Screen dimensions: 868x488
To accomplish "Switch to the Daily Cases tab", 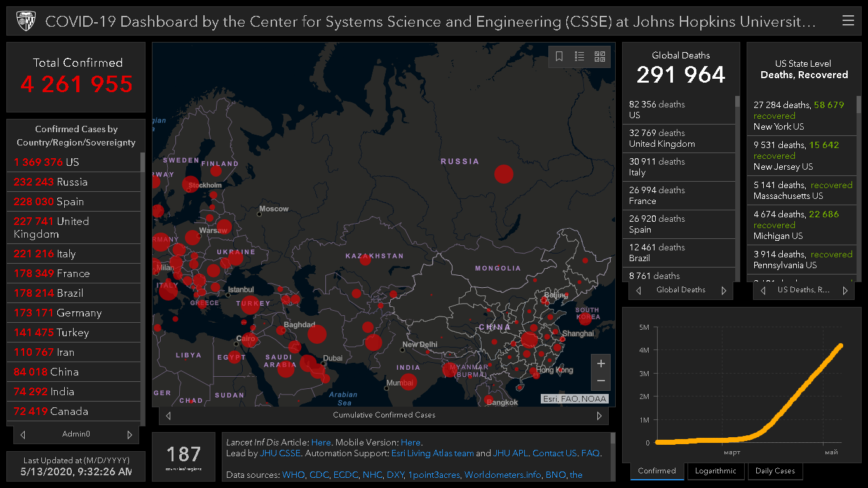I will [x=775, y=471].
